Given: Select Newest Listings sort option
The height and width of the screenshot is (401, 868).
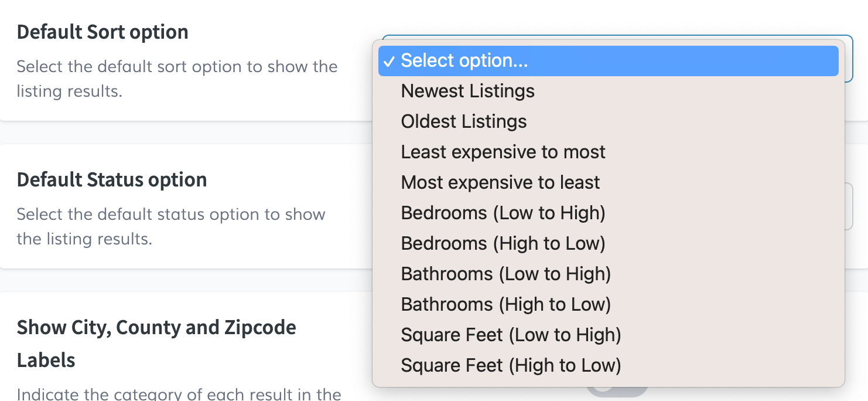Looking at the screenshot, I should click(x=467, y=91).
